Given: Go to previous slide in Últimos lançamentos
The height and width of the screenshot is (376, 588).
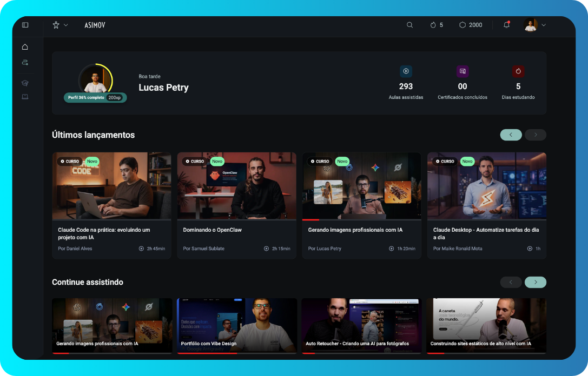Looking at the screenshot, I should pyautogui.click(x=511, y=135).
